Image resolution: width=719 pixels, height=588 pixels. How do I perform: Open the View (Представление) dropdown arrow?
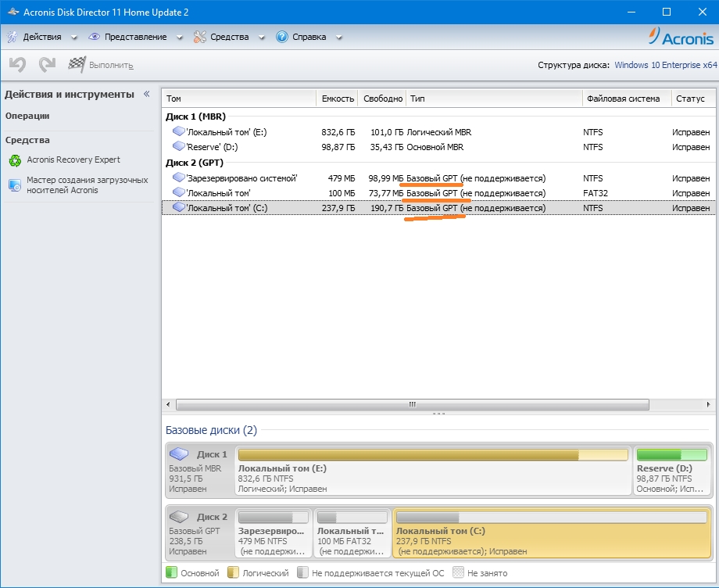point(179,38)
